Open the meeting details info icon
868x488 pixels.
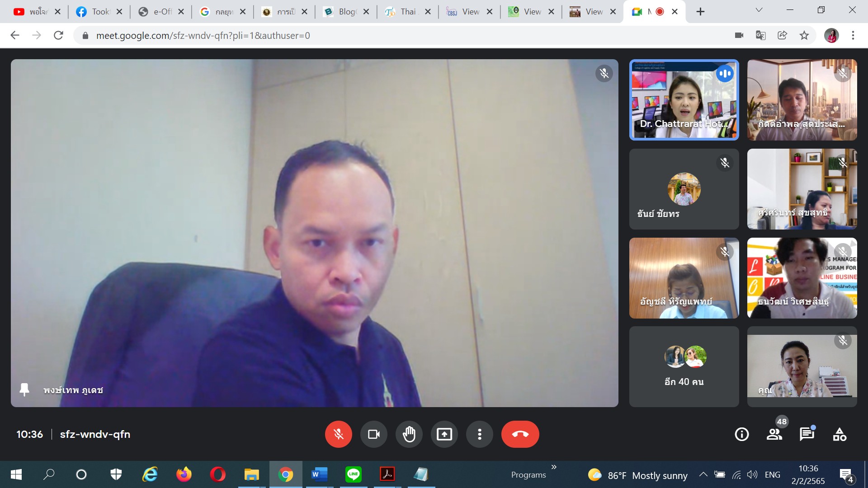pyautogui.click(x=741, y=434)
